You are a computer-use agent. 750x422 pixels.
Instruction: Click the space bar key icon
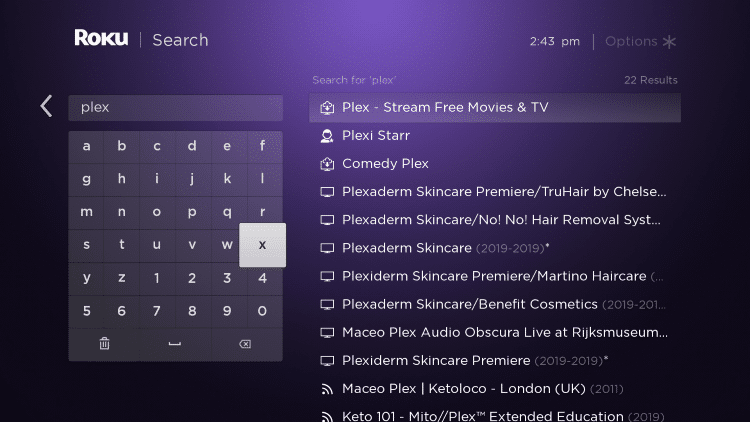pos(175,344)
